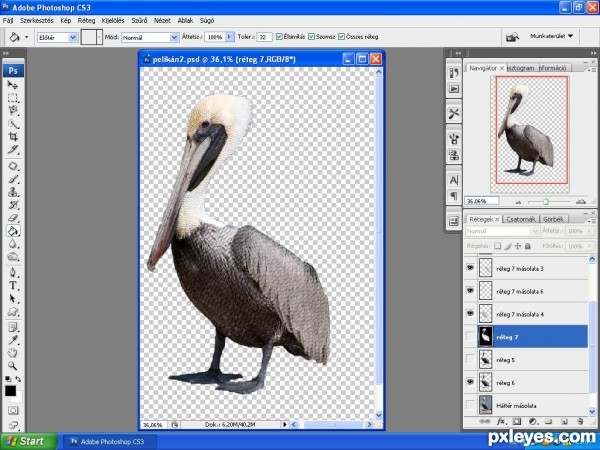The image size is (600, 450).
Task: Open the Munkaterület workspace dropdown
Action: pyautogui.click(x=551, y=36)
